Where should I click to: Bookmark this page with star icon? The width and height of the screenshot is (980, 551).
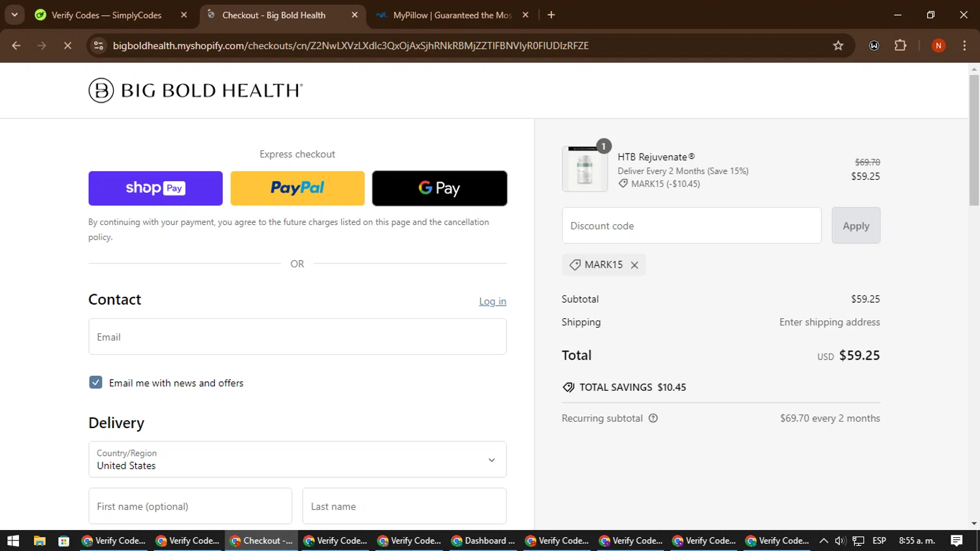[x=838, y=46]
